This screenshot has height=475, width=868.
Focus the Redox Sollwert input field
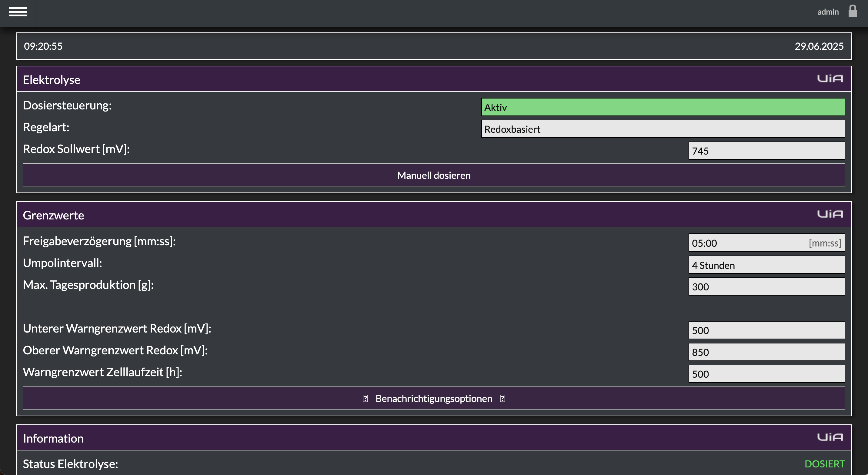click(x=767, y=151)
